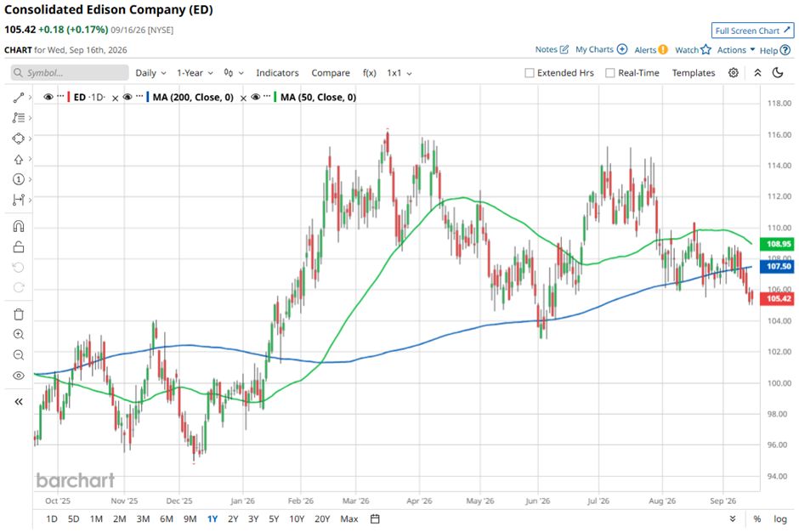The height and width of the screenshot is (532, 799).
Task: Select the 6M time range tab
Action: (167, 518)
